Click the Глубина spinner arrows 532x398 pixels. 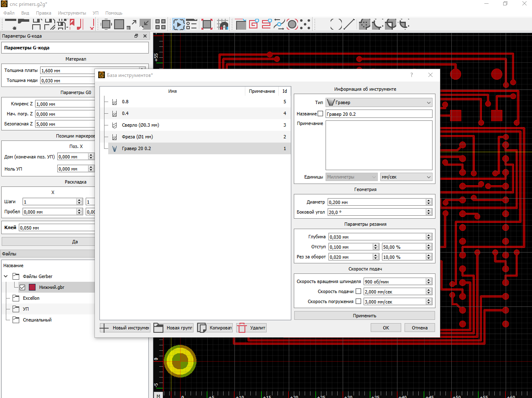click(x=428, y=237)
